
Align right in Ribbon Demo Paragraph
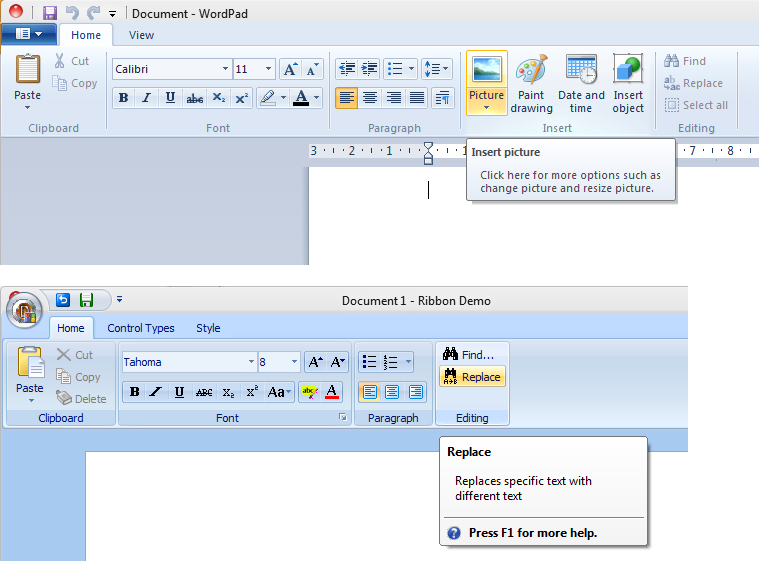(415, 392)
